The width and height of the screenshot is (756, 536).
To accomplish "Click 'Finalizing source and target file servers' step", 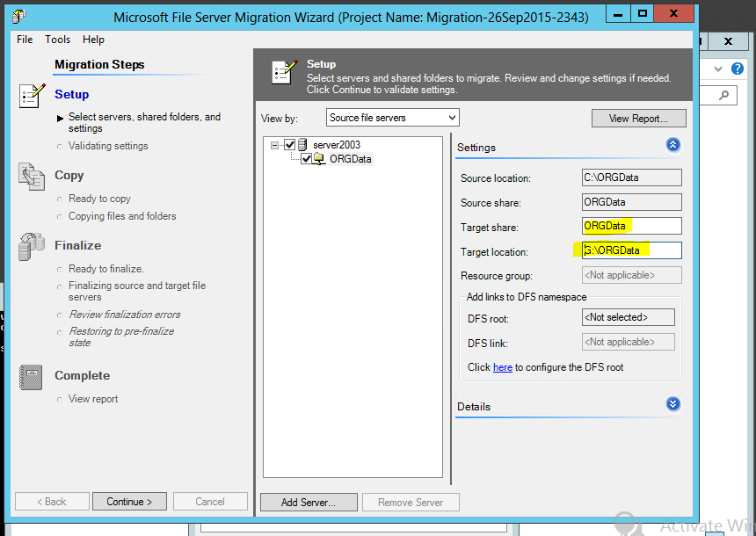I will click(137, 291).
